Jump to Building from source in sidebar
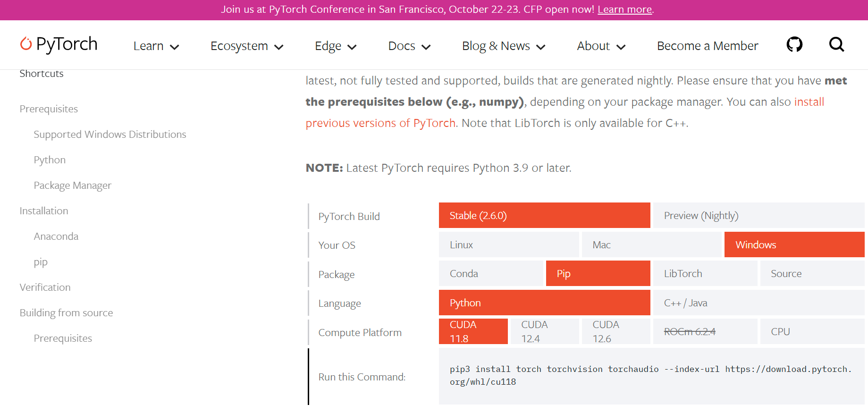868x413 pixels. coord(66,313)
